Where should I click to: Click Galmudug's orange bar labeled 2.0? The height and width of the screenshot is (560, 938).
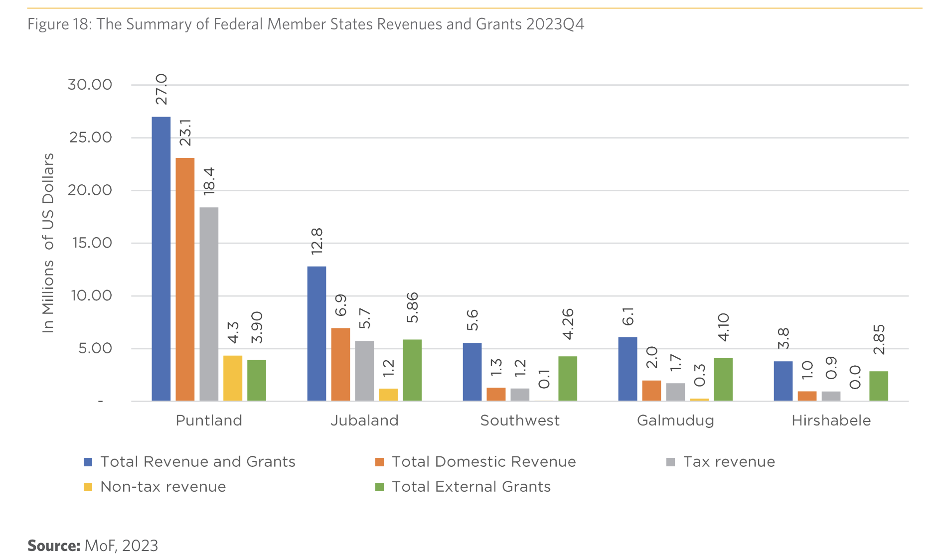[651, 391]
